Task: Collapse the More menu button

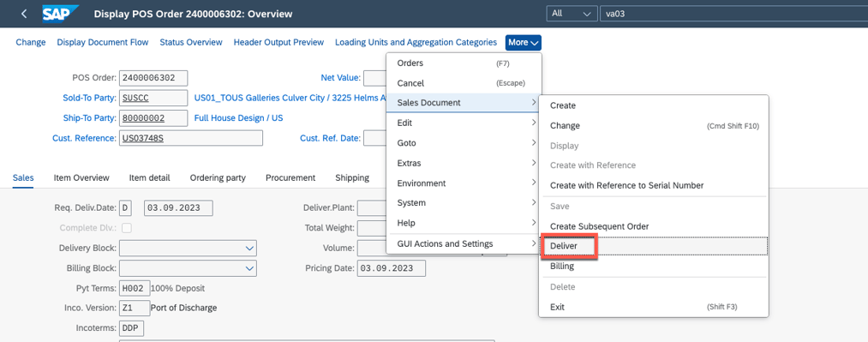Action: [x=524, y=43]
